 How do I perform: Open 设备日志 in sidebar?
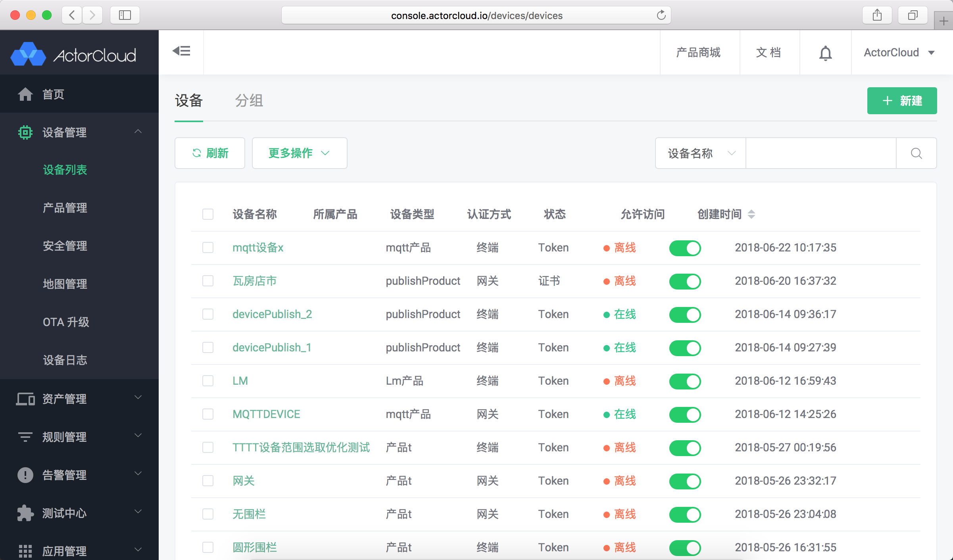(65, 360)
